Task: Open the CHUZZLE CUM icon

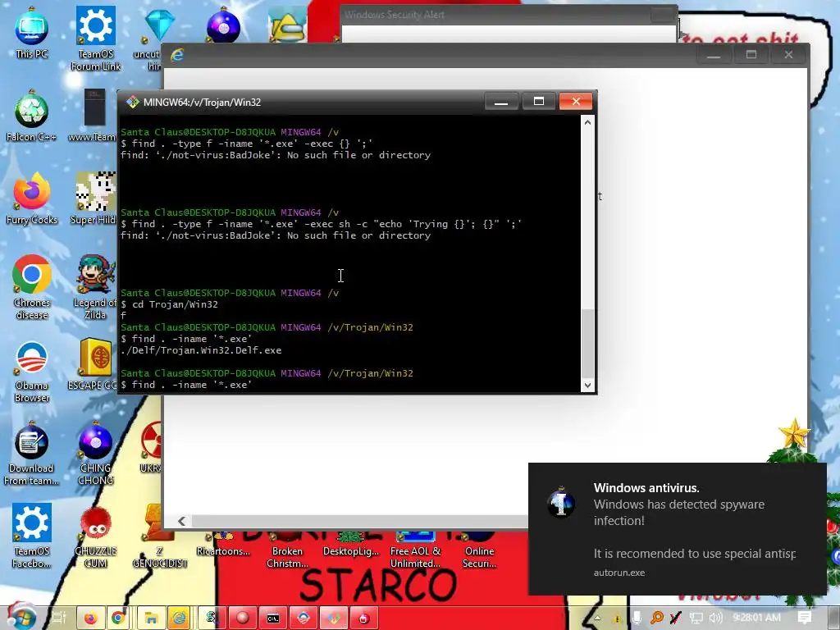Action: pos(95,536)
